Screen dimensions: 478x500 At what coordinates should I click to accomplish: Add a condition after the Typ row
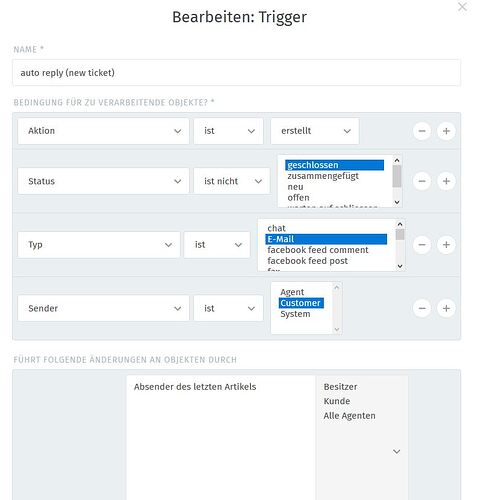point(446,245)
